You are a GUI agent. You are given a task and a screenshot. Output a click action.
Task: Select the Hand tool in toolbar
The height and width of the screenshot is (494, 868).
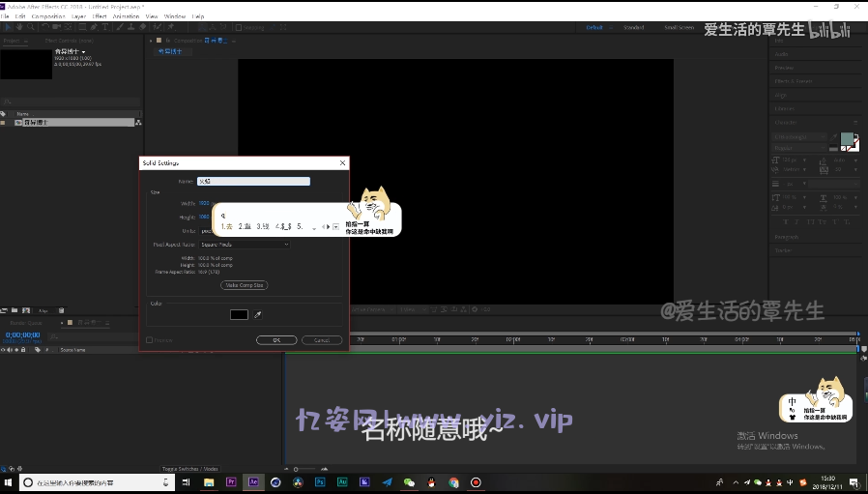point(19,26)
